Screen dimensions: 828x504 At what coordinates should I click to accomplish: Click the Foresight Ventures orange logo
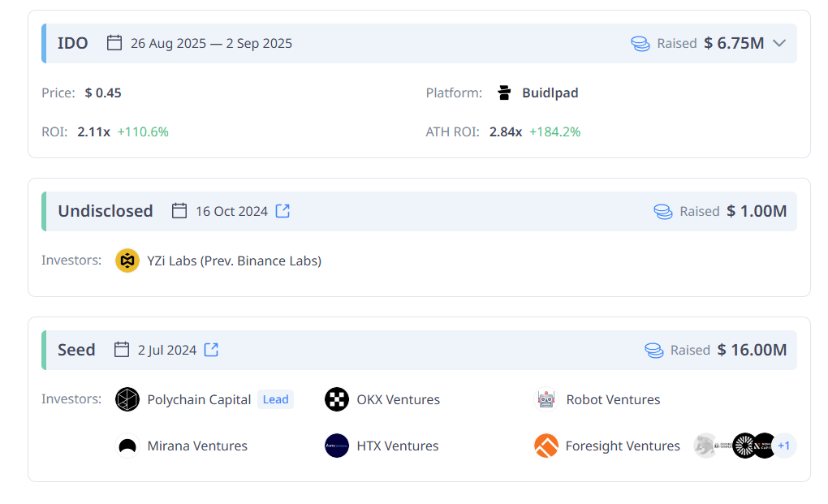[546, 446]
